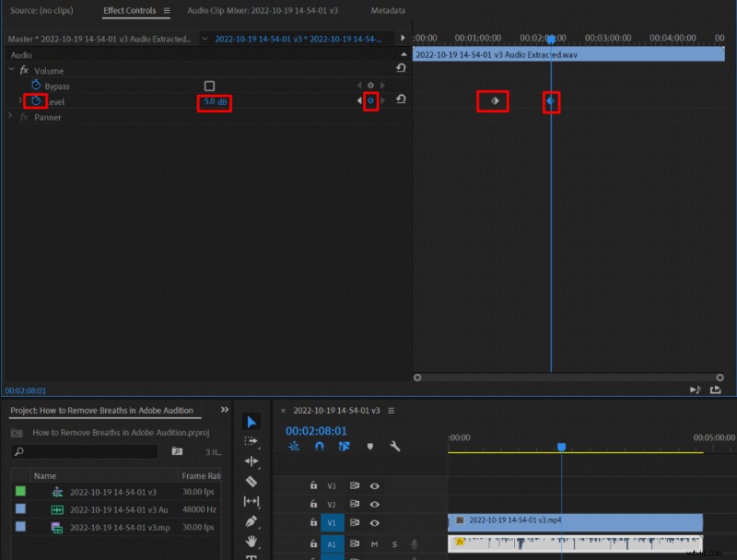Click the 5.0 dB Level value
Image resolution: width=737 pixels, height=560 pixels.
click(214, 101)
